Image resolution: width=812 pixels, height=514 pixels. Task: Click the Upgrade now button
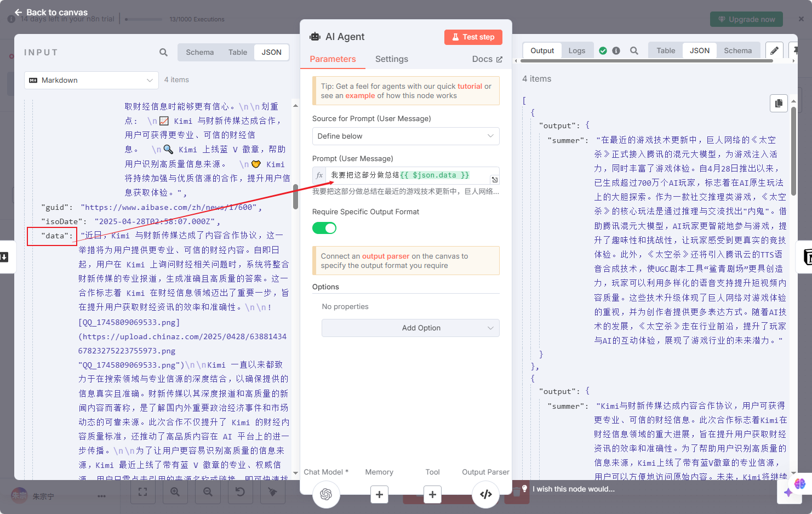point(746,19)
